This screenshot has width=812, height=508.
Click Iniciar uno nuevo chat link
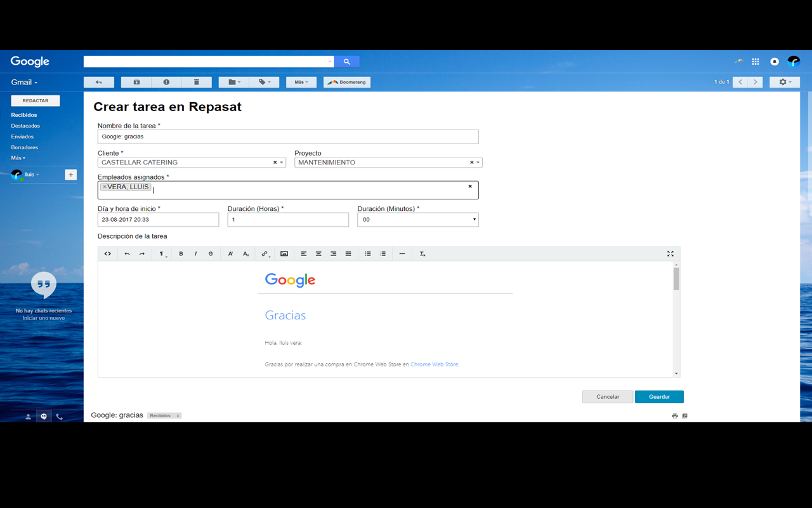pos(44,318)
